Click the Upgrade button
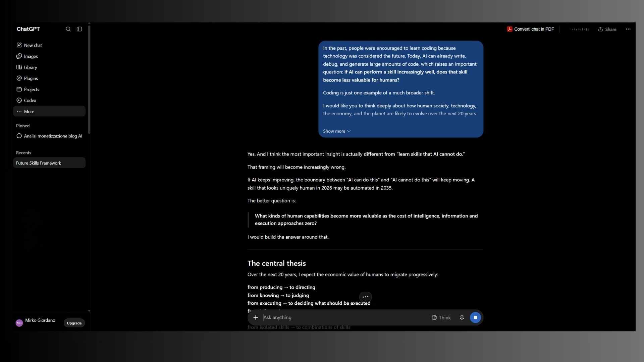Viewport: 644px width, 362px height. pyautogui.click(x=74, y=323)
